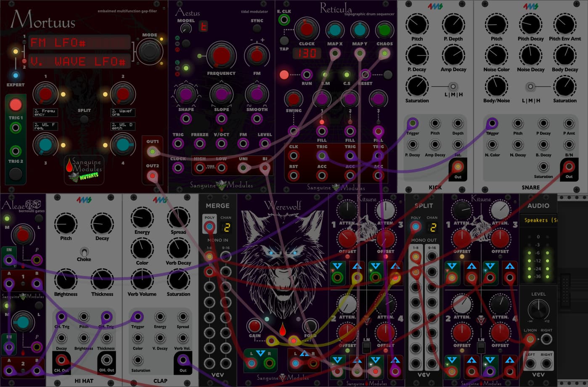Click the OUT2 jack on Mortuus

tap(153, 176)
